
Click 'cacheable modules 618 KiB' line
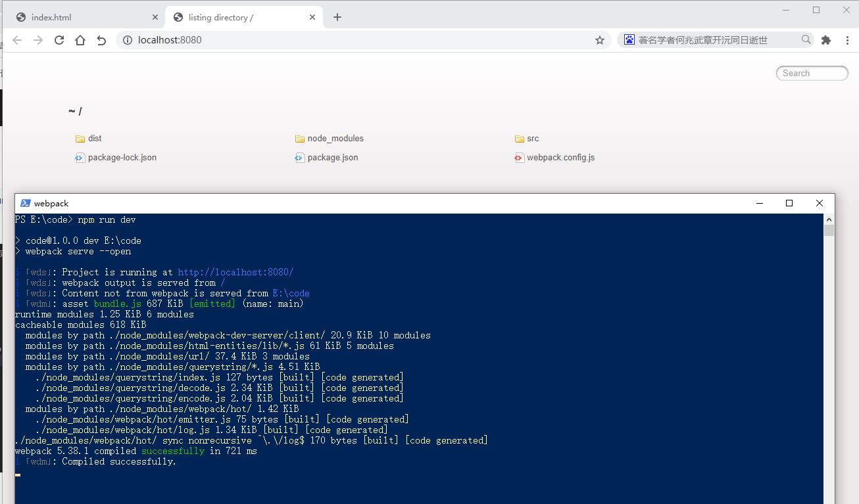coord(81,325)
